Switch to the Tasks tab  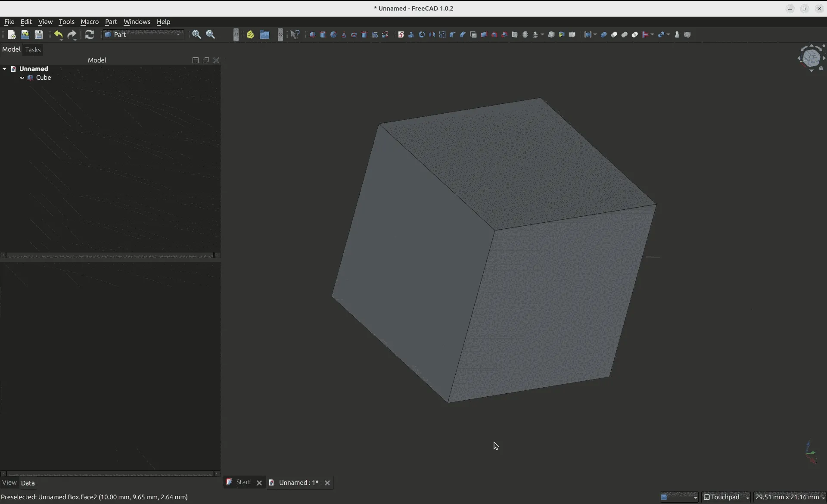(x=33, y=50)
